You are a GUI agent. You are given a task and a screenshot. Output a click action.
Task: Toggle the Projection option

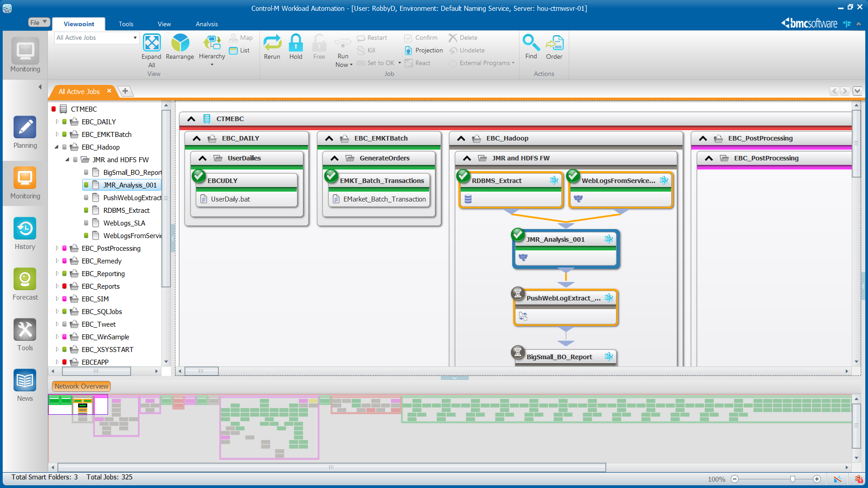(x=424, y=51)
